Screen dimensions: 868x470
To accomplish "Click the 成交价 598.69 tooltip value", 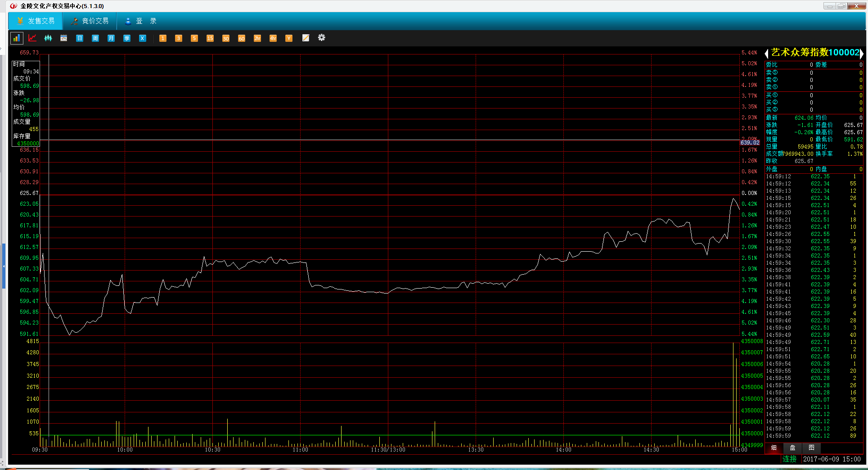I will point(30,86).
